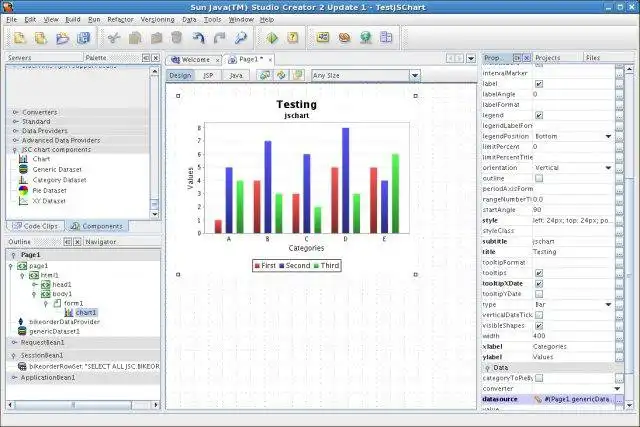Click the Navigator panel tab
The image size is (640, 427).
(x=100, y=242)
